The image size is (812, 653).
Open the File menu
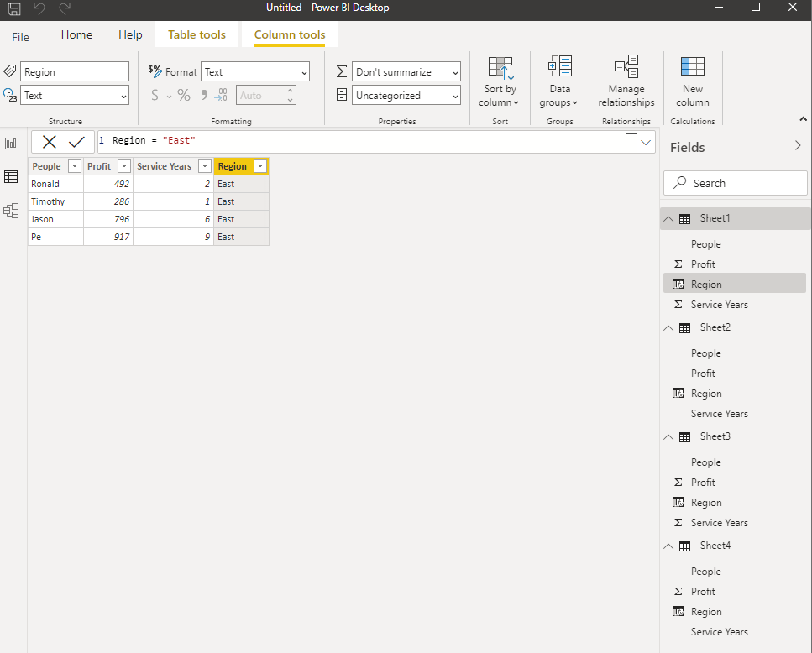coord(21,37)
